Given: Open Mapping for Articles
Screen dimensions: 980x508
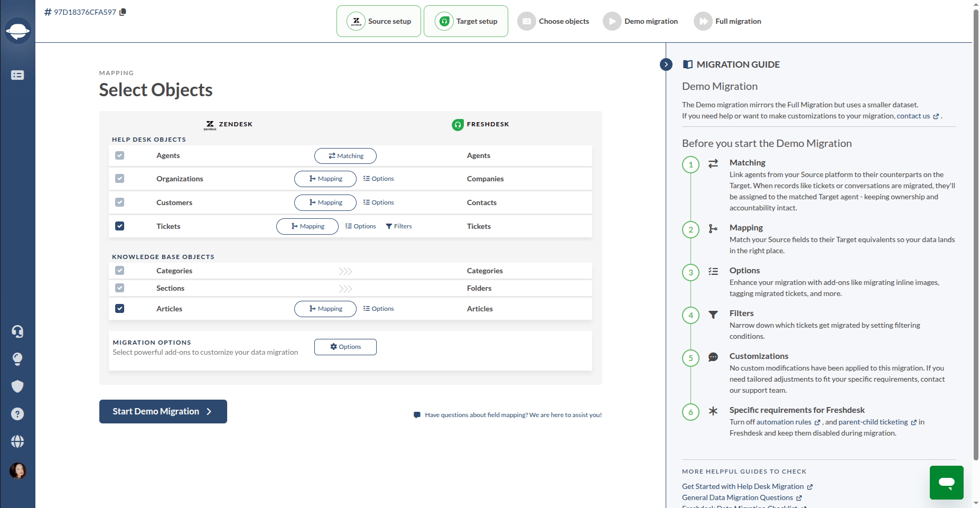Looking at the screenshot, I should (x=325, y=309).
